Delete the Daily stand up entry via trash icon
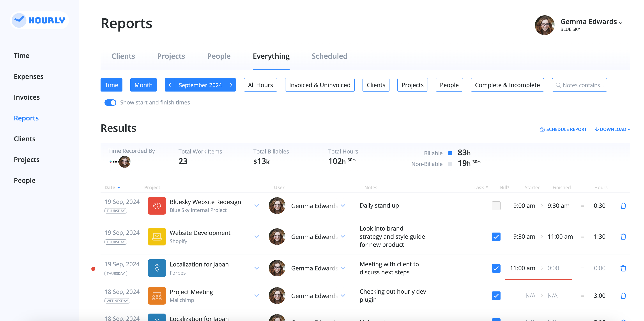This screenshot has width=644, height=321. (623, 206)
